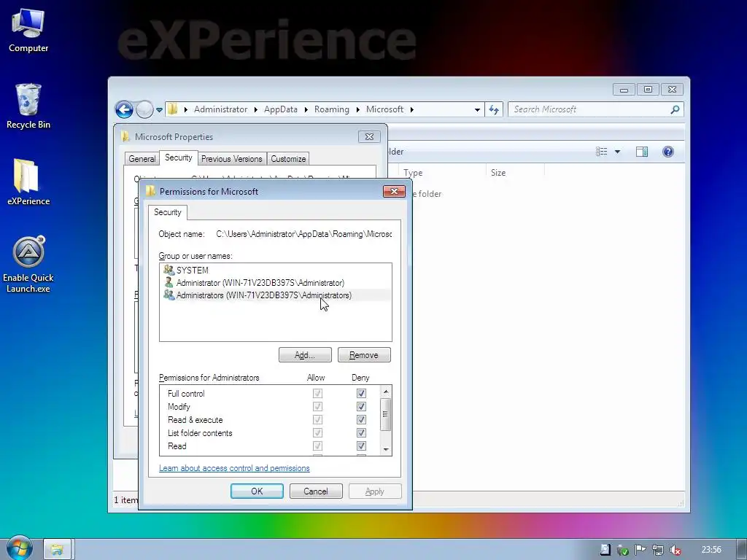Click the leftmost document tray icon

[x=605, y=550]
